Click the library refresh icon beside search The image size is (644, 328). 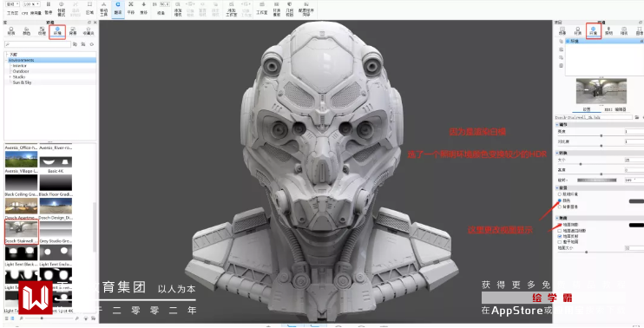point(92,44)
